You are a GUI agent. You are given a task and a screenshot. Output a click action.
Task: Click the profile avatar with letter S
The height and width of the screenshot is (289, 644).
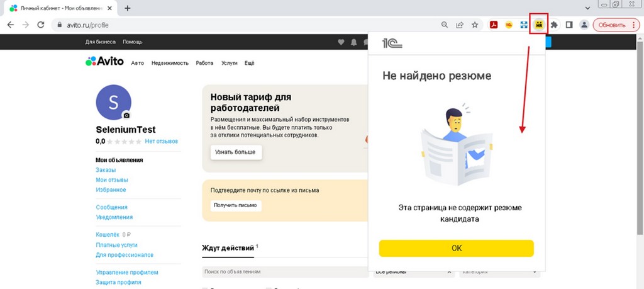point(113,103)
